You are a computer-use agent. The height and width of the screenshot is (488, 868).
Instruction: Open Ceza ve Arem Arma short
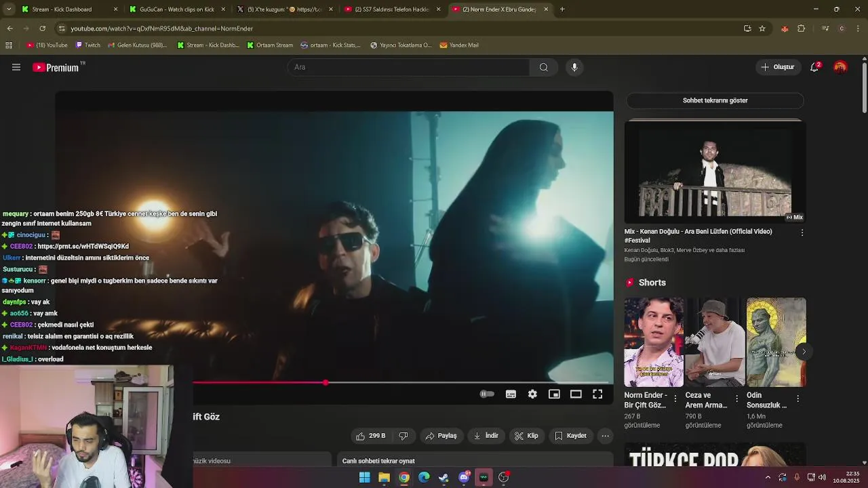pyautogui.click(x=715, y=342)
